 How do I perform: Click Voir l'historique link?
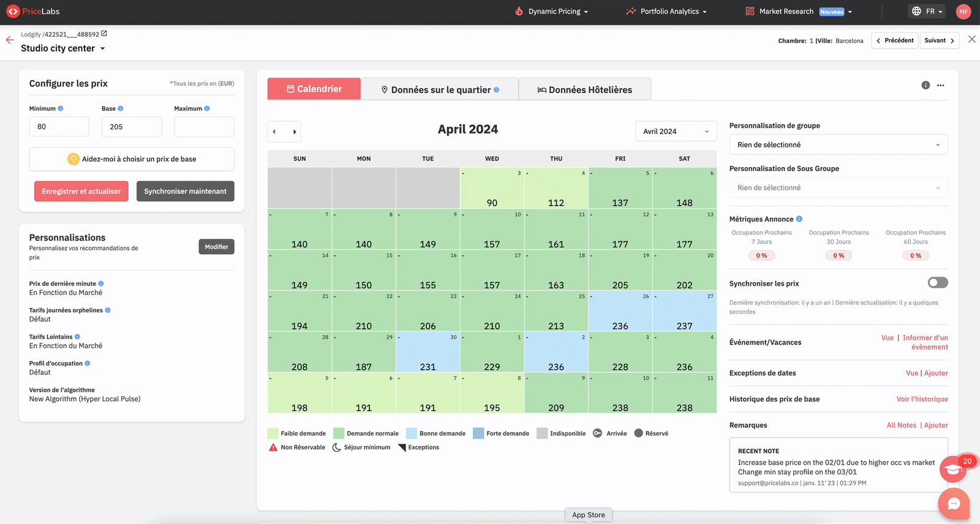pos(922,399)
